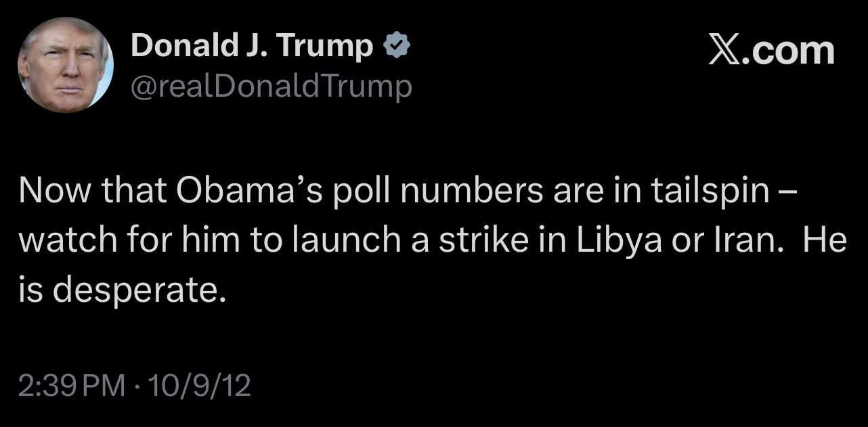This screenshot has width=868, height=427.
Task: Click the 10/9/12 post date
Action: tap(199, 386)
